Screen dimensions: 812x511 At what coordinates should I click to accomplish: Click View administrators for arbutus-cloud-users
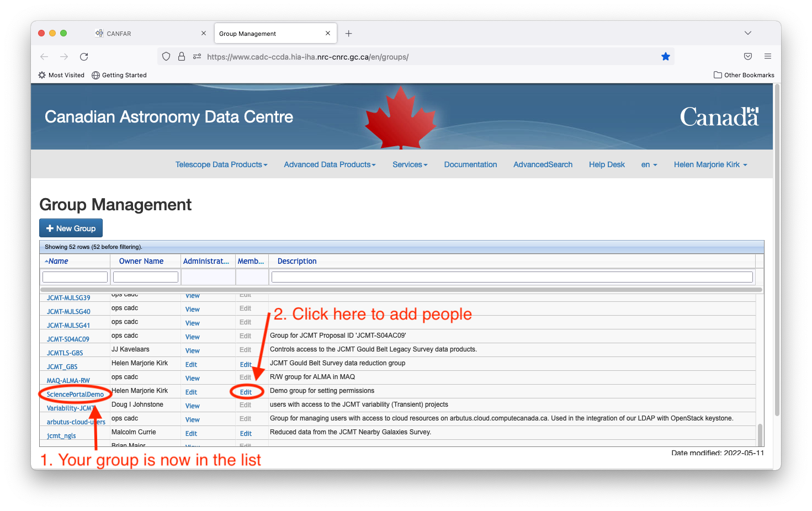pyautogui.click(x=192, y=420)
